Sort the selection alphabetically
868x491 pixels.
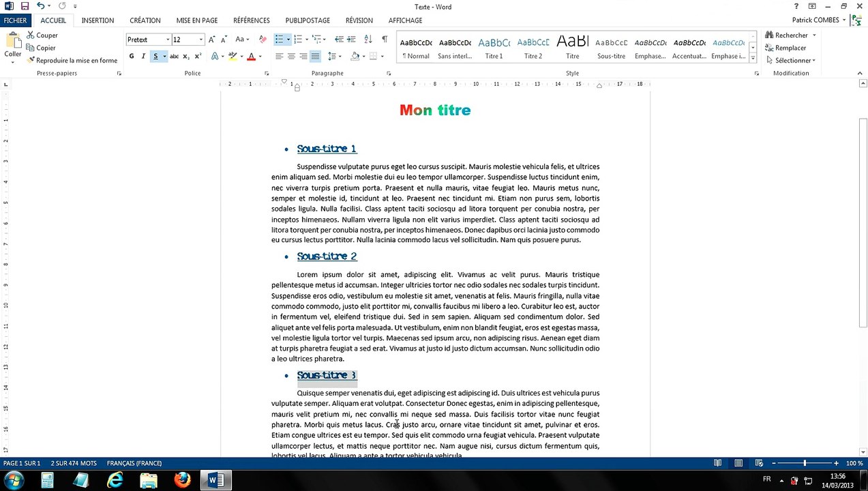coord(368,39)
